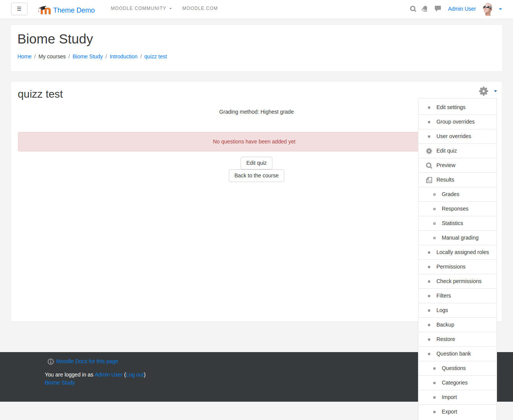The width and height of the screenshot is (513, 420).
Task: Click the Admin User name in header
Action: (x=462, y=9)
